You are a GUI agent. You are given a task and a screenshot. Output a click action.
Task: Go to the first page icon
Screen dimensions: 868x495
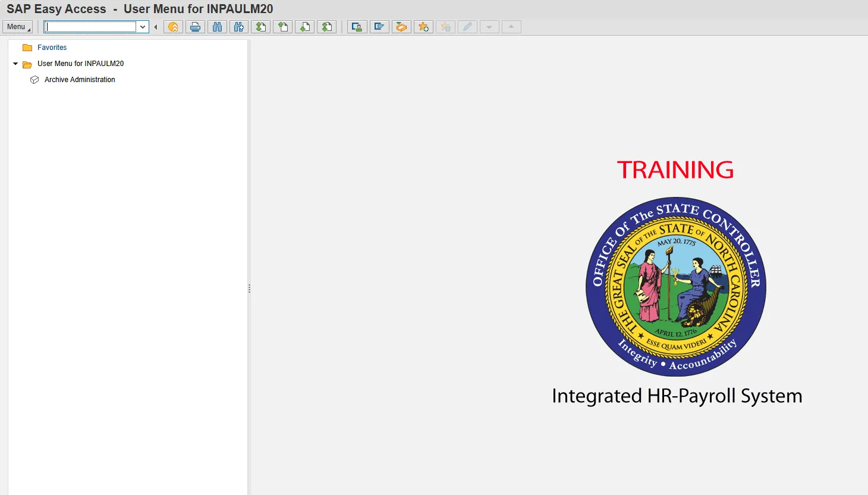click(260, 27)
